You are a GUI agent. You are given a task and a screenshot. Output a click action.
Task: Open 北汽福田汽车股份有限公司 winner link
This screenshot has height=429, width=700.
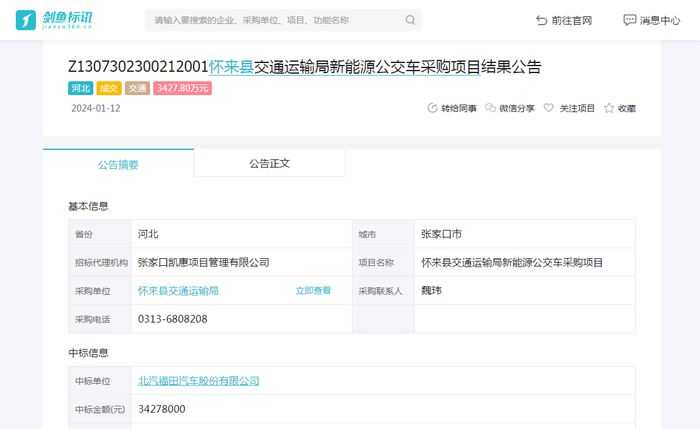coord(199,381)
